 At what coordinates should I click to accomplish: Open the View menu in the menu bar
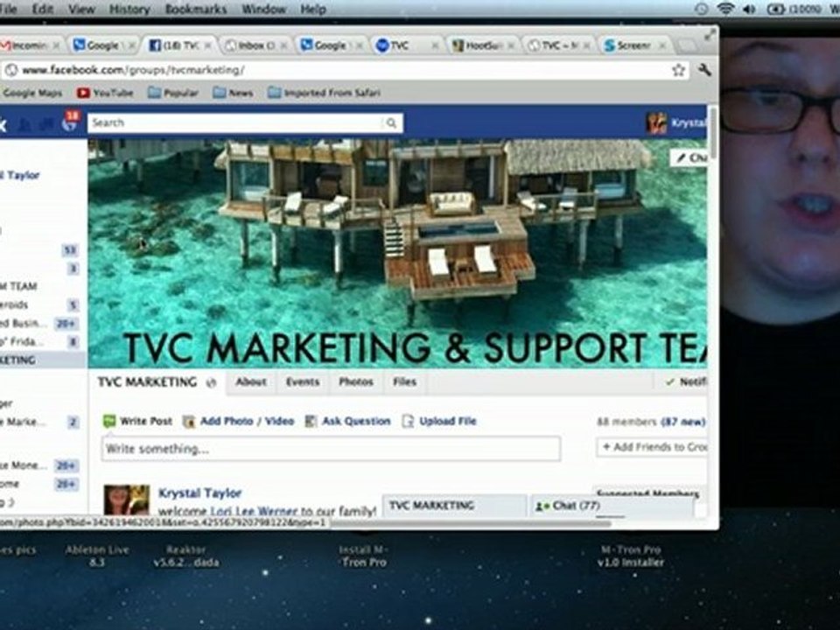(x=81, y=9)
